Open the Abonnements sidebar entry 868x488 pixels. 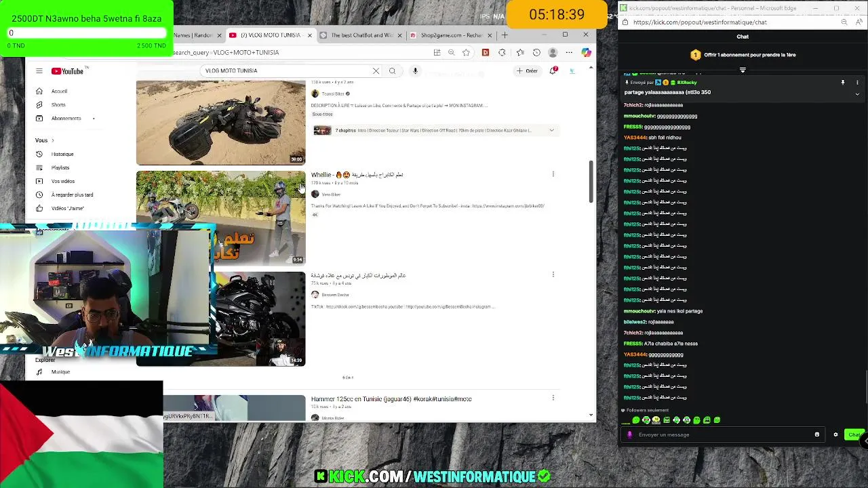pyautogui.click(x=66, y=118)
